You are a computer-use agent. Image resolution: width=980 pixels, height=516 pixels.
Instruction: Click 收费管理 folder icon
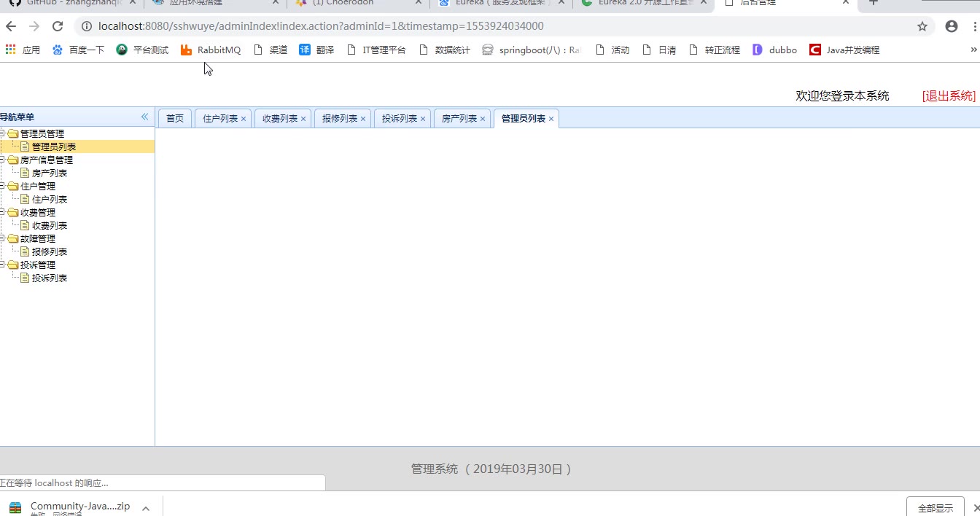click(13, 212)
